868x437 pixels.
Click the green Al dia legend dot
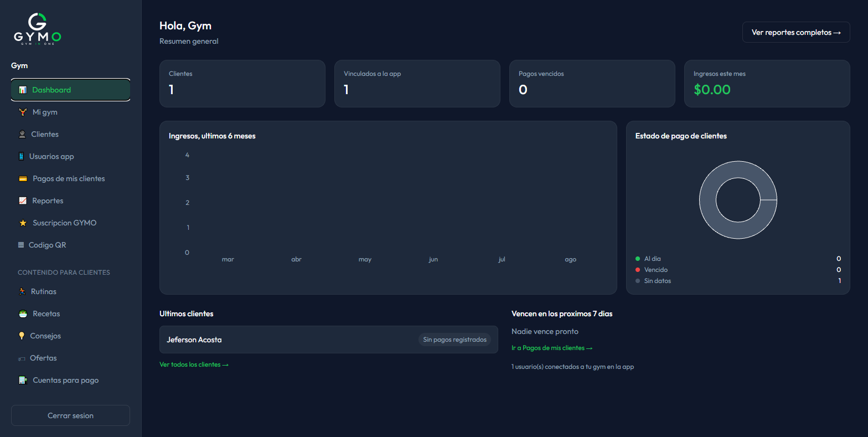pos(638,259)
